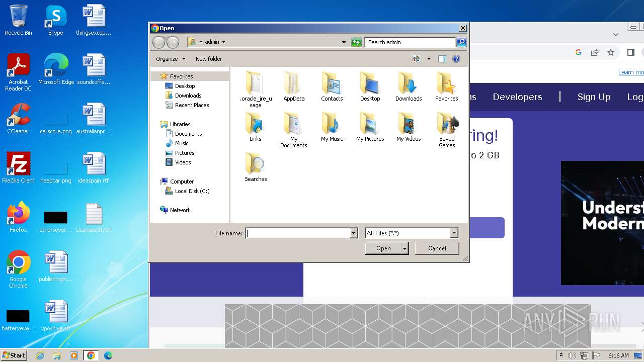Select the Contacts folder

pyautogui.click(x=332, y=86)
